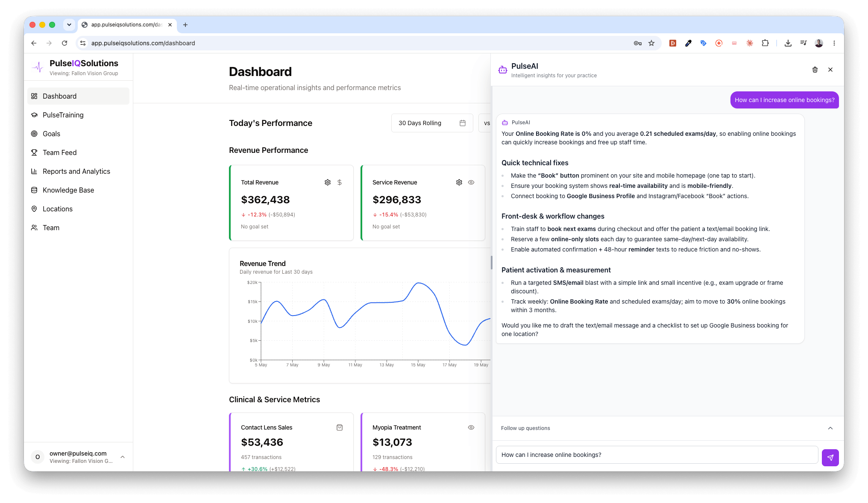Open Reports and Analytics

pos(78,171)
